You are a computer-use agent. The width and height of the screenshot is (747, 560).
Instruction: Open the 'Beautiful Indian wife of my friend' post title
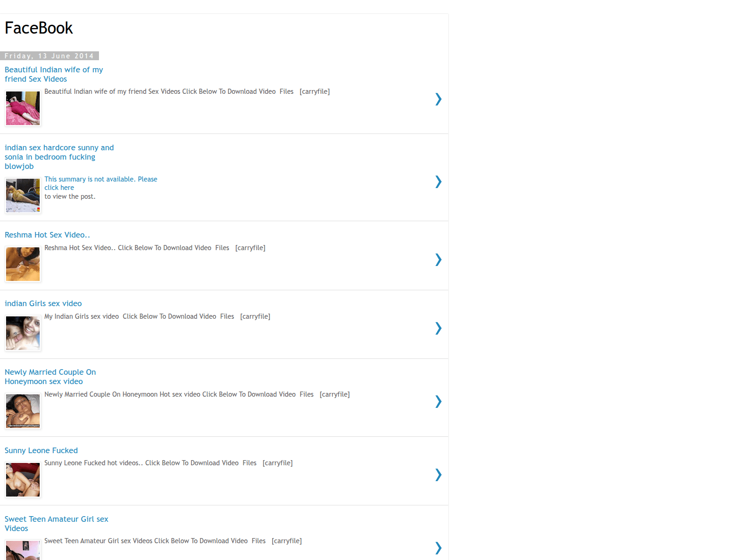54,74
